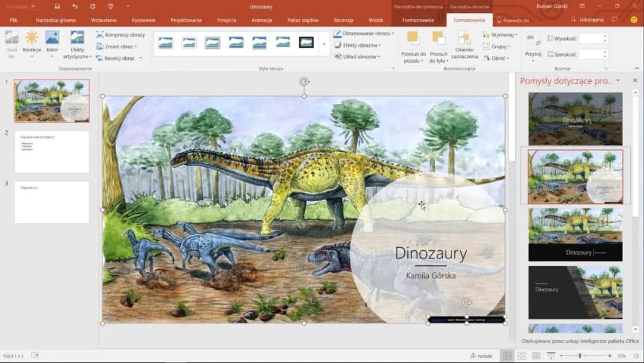Toggle Slide Sorter view
Image resolution: width=644 pixels, height=363 pixels.
(x=522, y=356)
